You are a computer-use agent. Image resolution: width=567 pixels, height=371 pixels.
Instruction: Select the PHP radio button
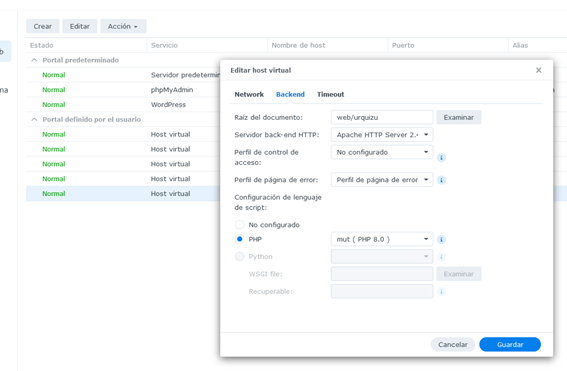pyautogui.click(x=239, y=239)
